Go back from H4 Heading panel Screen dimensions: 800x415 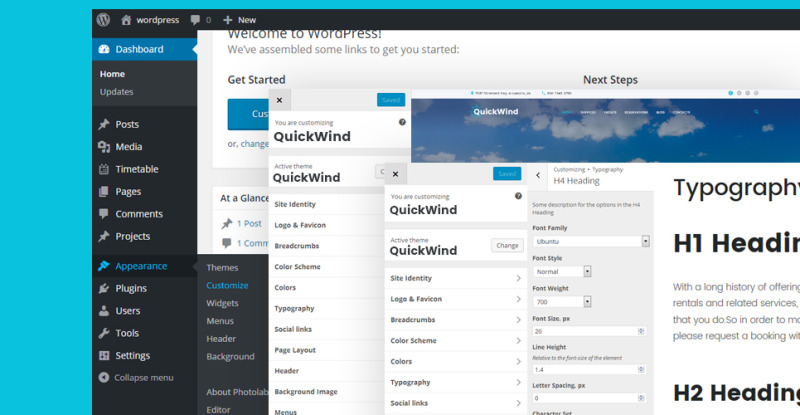[538, 175]
